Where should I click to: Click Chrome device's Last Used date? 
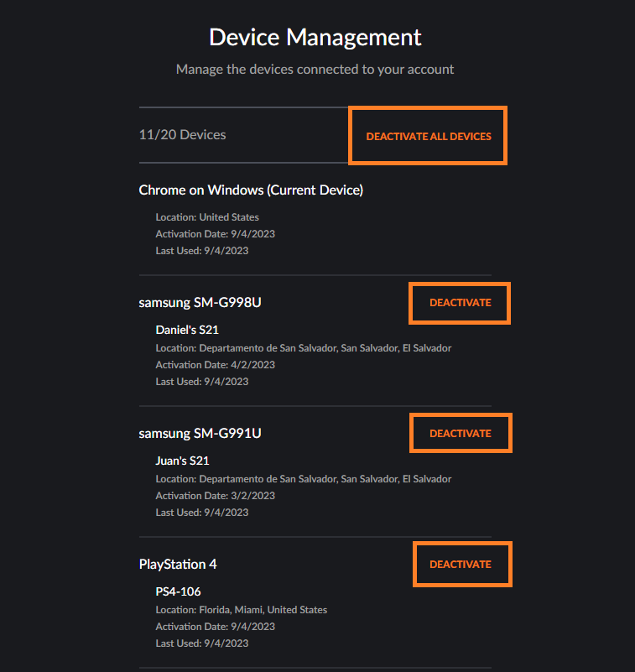click(x=202, y=251)
